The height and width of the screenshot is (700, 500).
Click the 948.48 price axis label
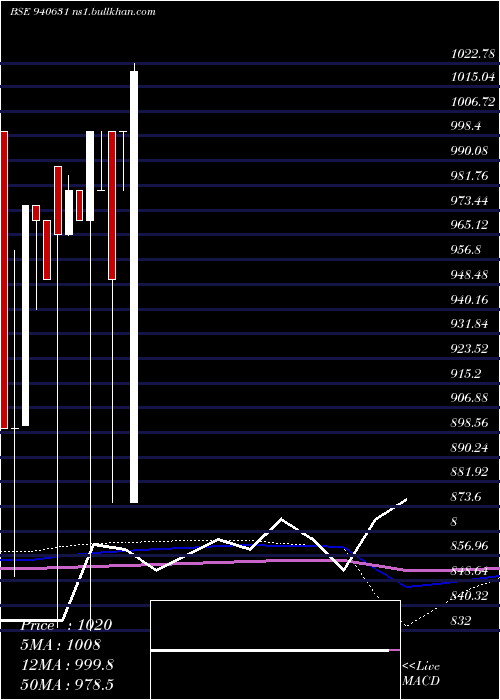coord(470,275)
